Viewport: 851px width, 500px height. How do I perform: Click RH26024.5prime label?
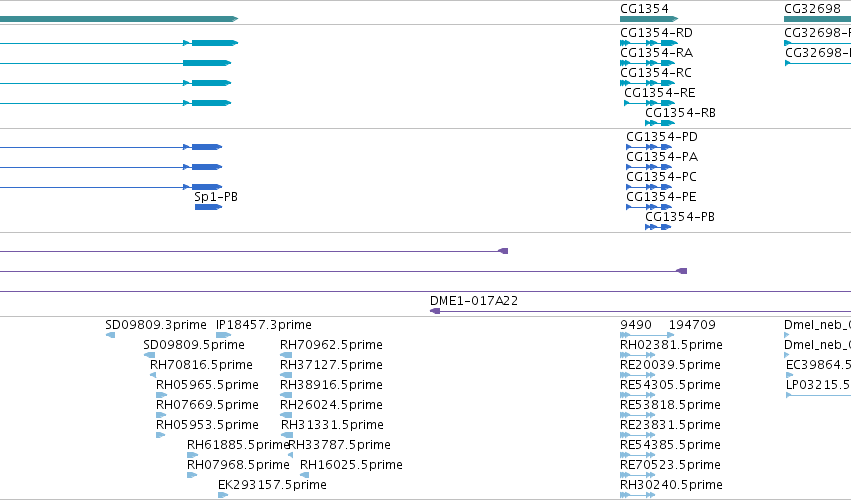pos(331,405)
